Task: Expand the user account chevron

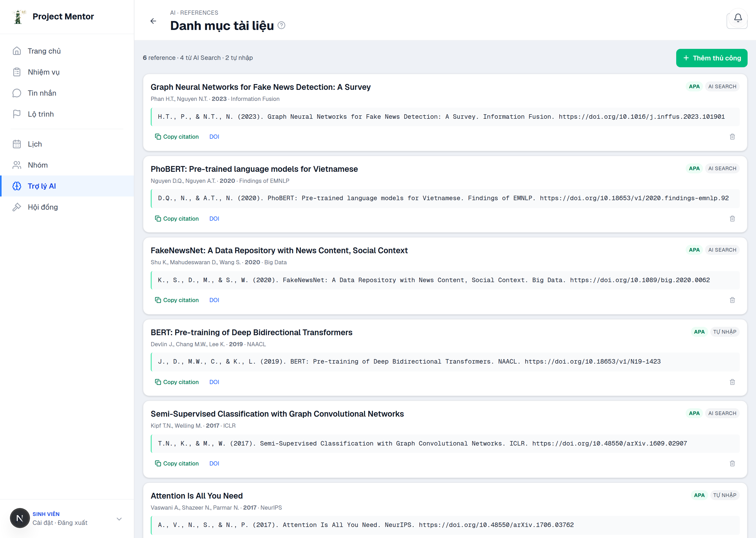Action: [119, 519]
